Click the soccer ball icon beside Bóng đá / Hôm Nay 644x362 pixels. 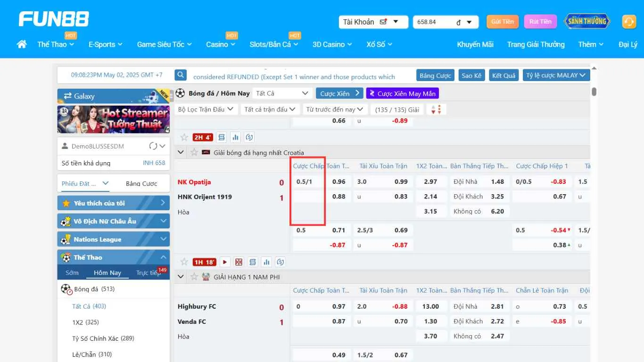click(180, 93)
